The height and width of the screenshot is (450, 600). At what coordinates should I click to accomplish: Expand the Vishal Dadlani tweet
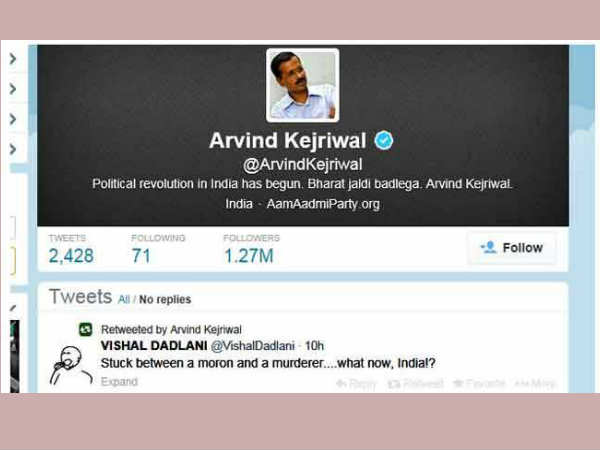[x=119, y=382]
